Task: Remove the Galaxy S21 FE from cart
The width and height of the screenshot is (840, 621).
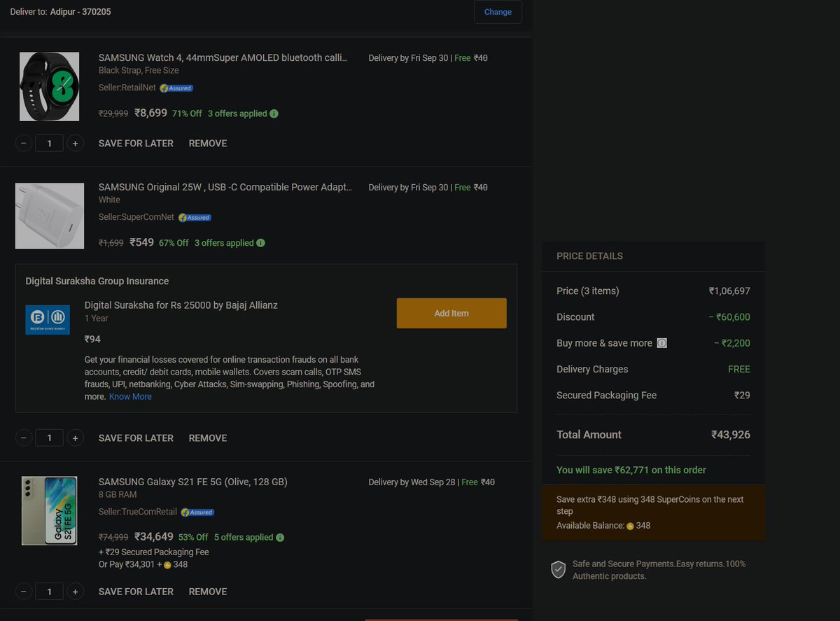Action: coord(208,592)
